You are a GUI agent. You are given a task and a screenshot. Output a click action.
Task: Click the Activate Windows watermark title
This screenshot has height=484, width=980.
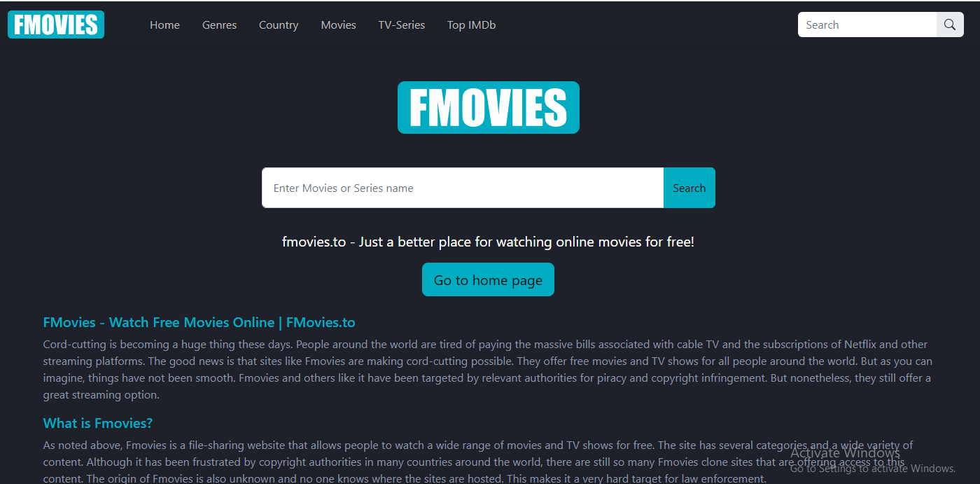[x=845, y=452]
